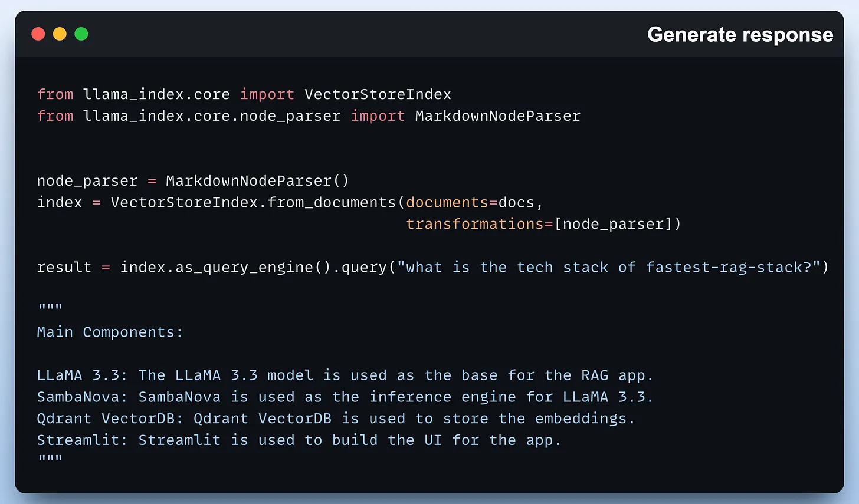Image resolution: width=859 pixels, height=504 pixels.
Task: Click the 'Main Components:' line
Action: [110, 332]
